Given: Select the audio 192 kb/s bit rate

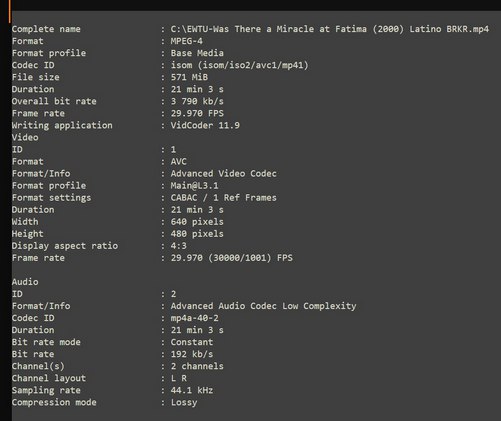Looking at the screenshot, I should 192,354.
